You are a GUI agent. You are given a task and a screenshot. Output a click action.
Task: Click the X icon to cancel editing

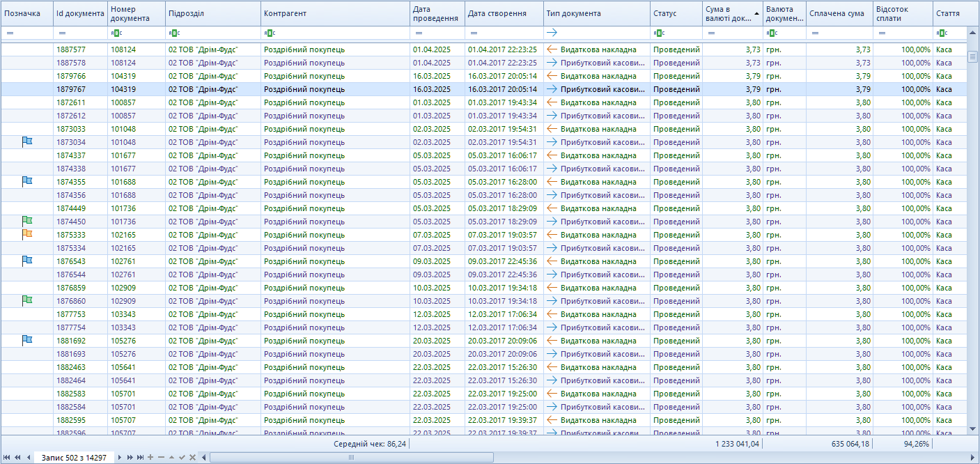[x=192, y=457]
